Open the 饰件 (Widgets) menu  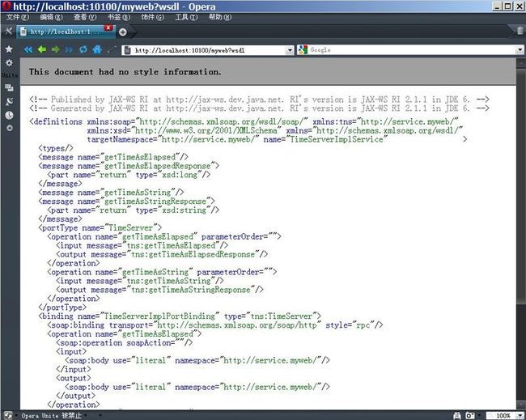[153, 17]
